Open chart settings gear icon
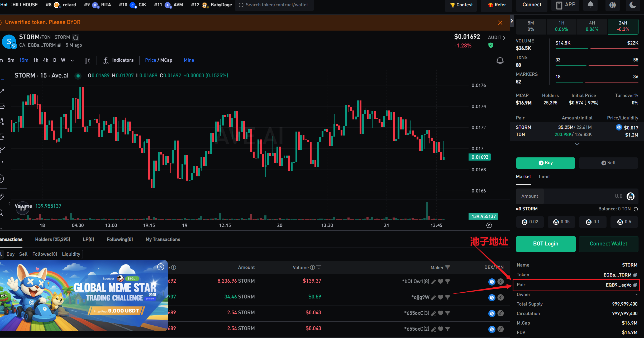The height and width of the screenshot is (338, 644). 489,225
